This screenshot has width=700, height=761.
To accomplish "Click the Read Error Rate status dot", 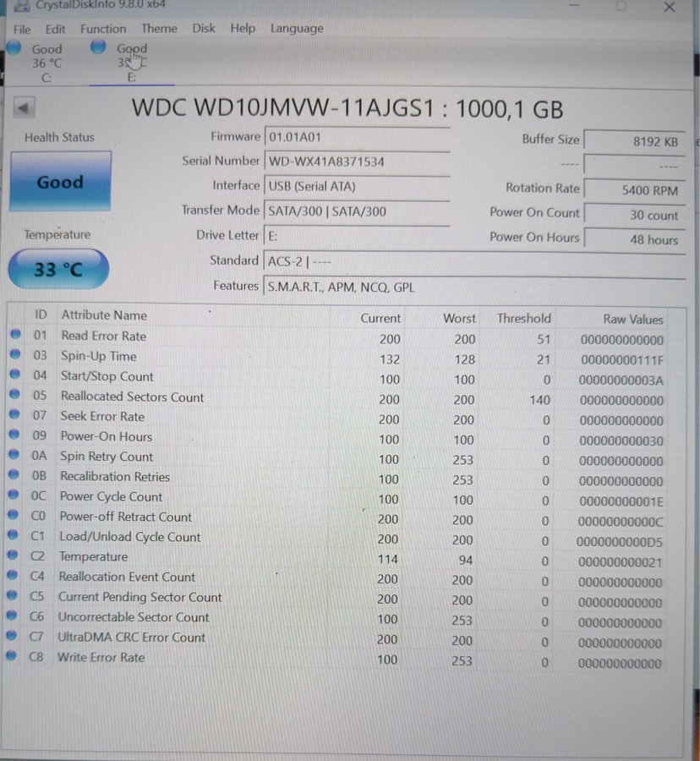I will 14,336.
